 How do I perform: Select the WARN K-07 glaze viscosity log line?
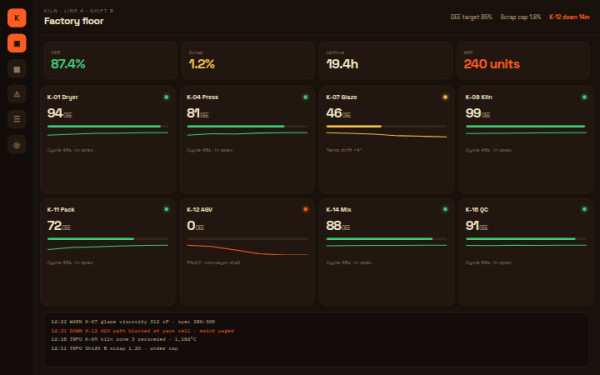(x=133, y=322)
